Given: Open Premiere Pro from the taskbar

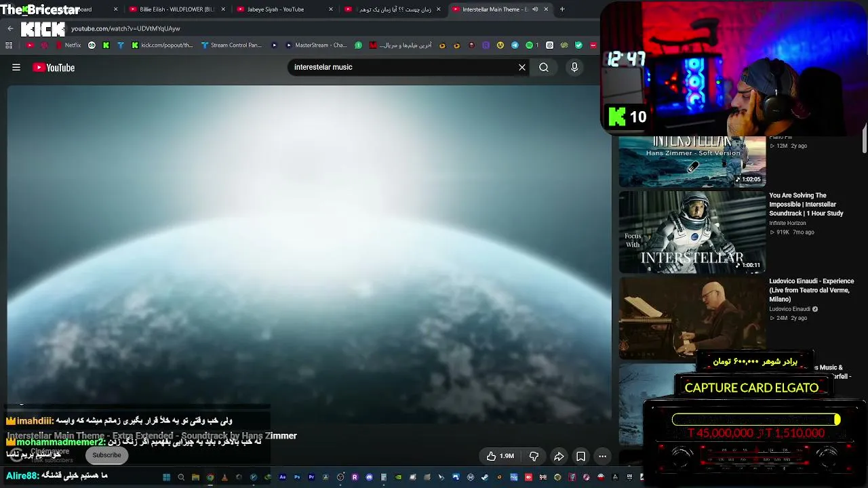Looking at the screenshot, I should [x=311, y=477].
